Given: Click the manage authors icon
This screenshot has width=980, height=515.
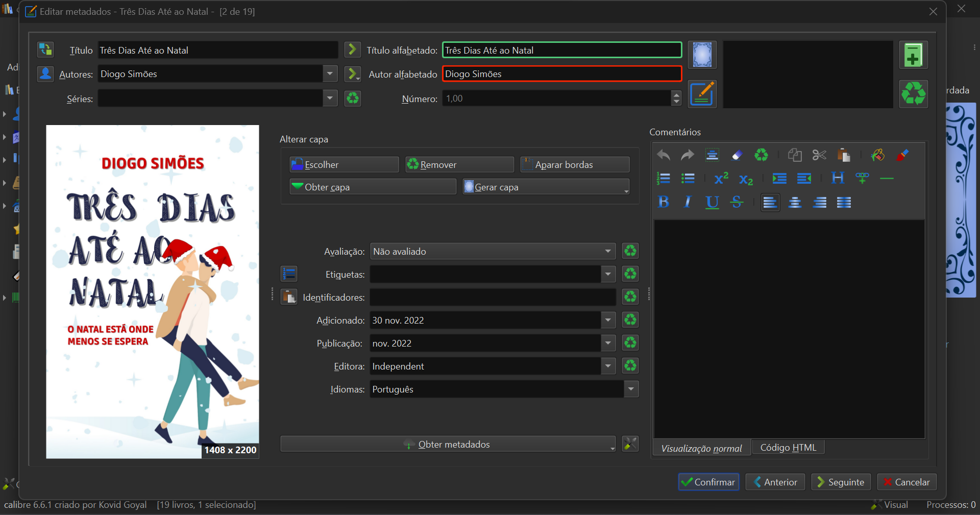Looking at the screenshot, I should tap(45, 74).
